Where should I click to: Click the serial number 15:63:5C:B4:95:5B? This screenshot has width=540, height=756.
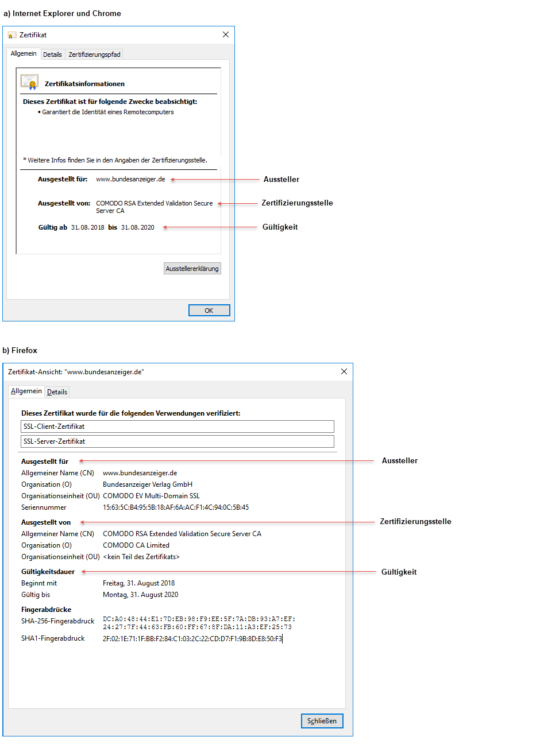176,507
